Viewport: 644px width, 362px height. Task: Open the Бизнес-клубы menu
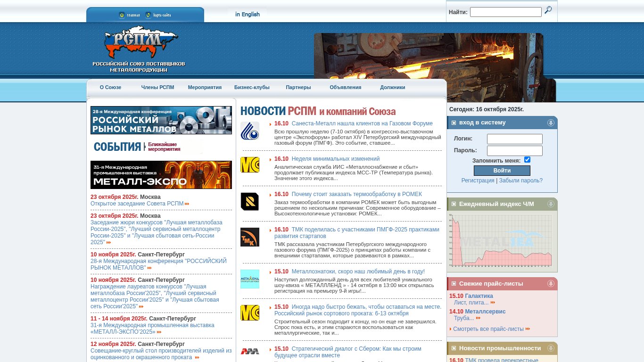coord(252,87)
